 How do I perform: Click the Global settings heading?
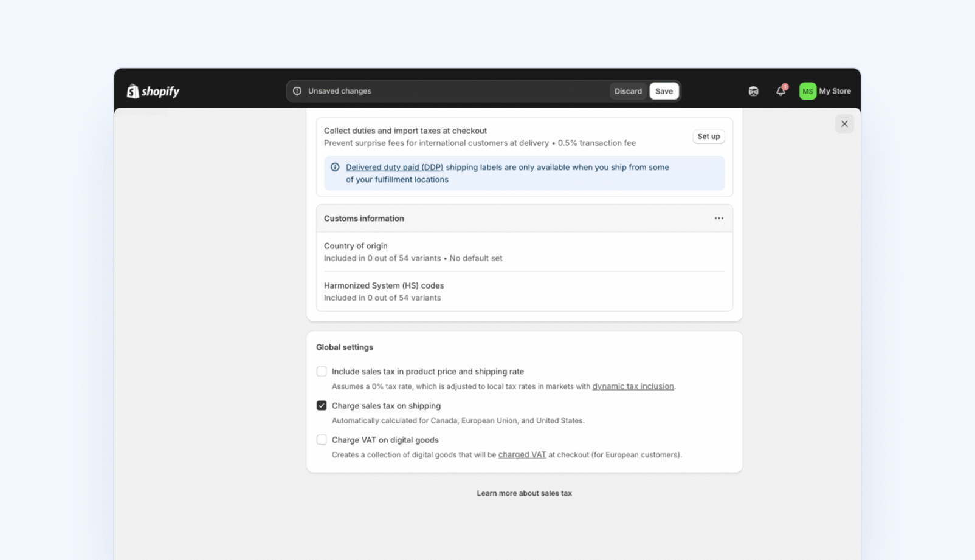tap(345, 347)
